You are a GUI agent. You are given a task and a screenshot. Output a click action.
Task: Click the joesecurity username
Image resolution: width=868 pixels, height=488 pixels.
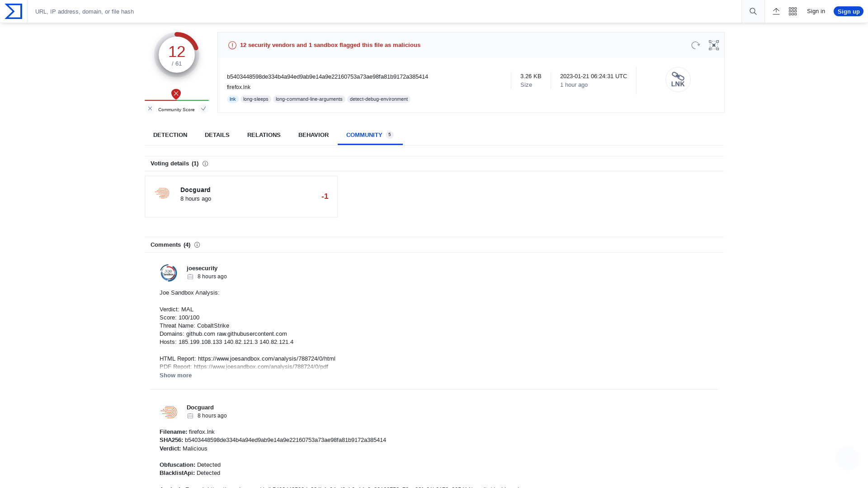tap(202, 268)
